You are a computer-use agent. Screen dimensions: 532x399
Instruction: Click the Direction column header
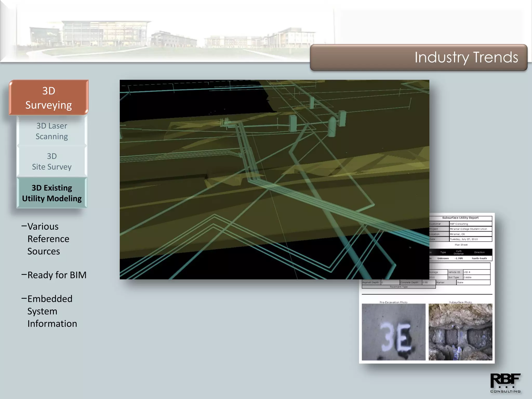click(x=479, y=252)
